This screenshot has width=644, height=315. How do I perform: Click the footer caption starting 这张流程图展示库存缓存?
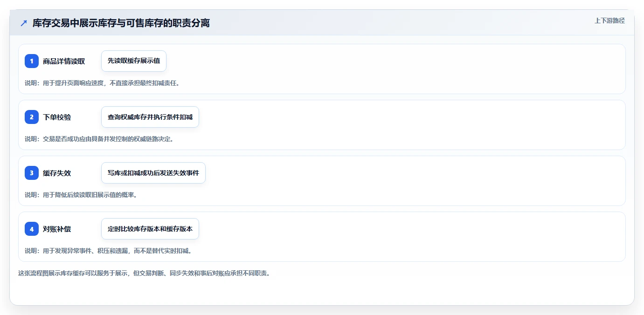144,273
